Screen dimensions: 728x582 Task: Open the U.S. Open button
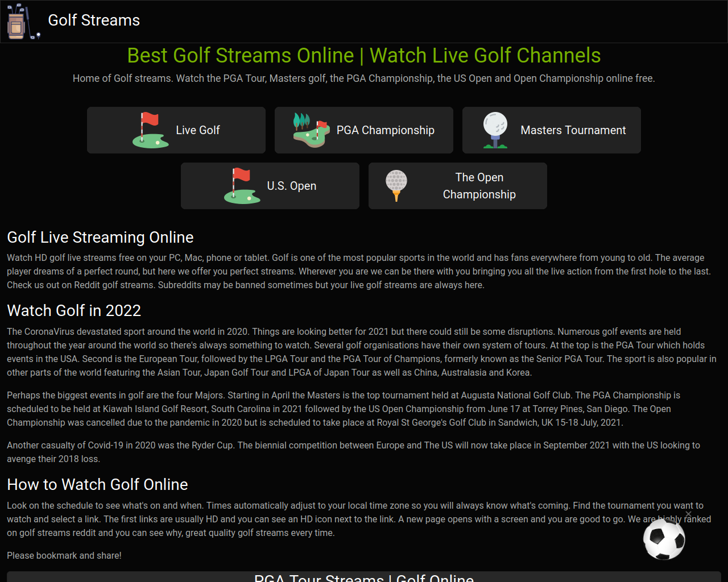(270, 186)
